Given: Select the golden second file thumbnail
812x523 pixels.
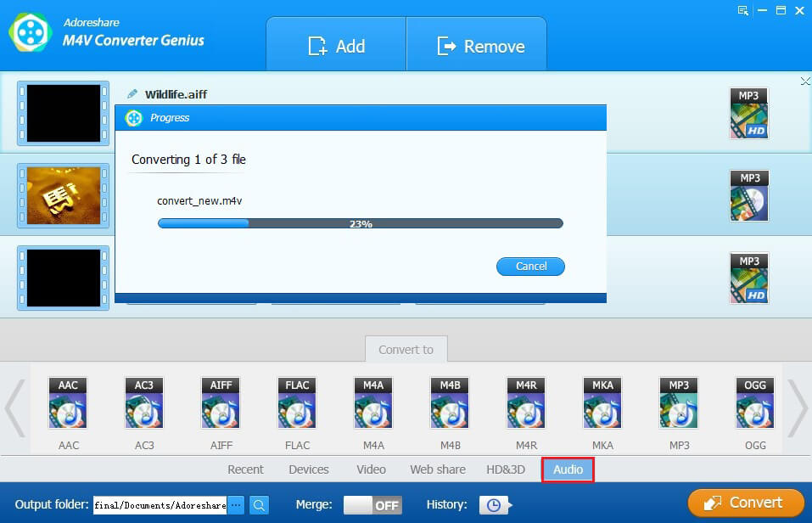Looking at the screenshot, I should coord(63,195).
